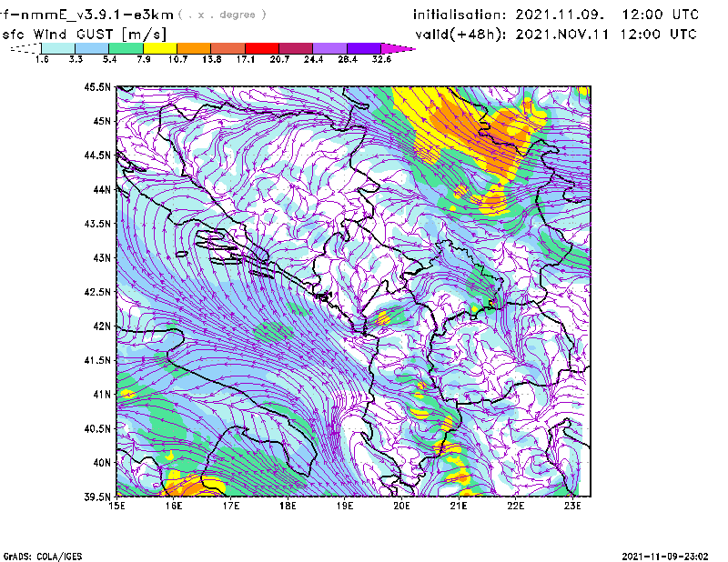Click the 'sfc Wind GUST [m/s]' title
The width and height of the screenshot is (728, 562).
84,35
